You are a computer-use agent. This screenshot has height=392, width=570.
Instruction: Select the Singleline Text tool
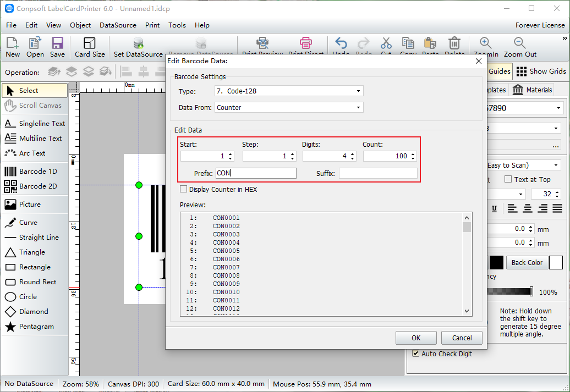coord(35,124)
